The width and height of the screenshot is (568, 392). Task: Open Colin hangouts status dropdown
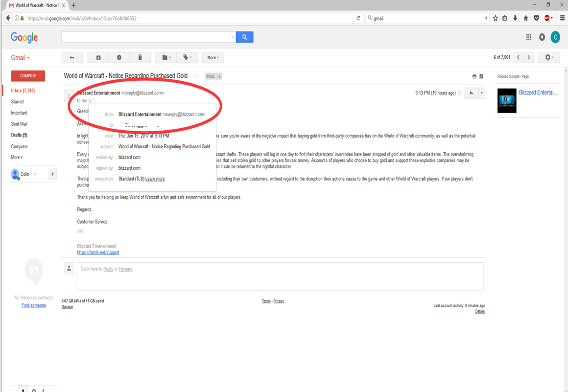point(35,174)
